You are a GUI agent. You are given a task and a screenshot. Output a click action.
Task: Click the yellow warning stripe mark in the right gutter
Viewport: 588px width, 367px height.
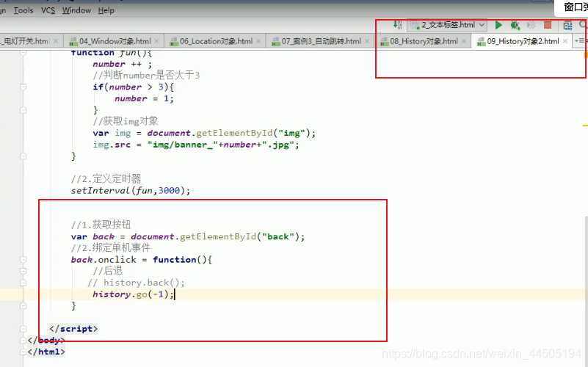coord(585,126)
